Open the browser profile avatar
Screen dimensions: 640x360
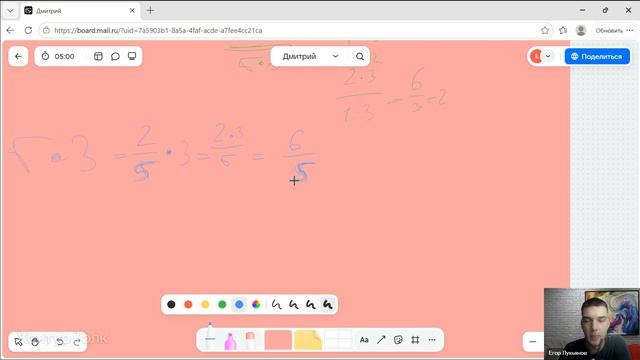point(581,30)
